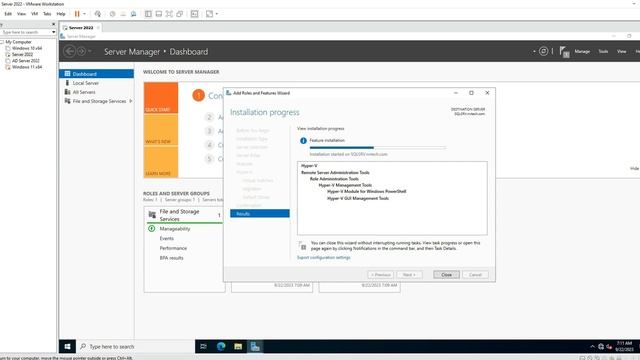
Task: Select Windows 11 x64 in library
Action: click(x=27, y=67)
